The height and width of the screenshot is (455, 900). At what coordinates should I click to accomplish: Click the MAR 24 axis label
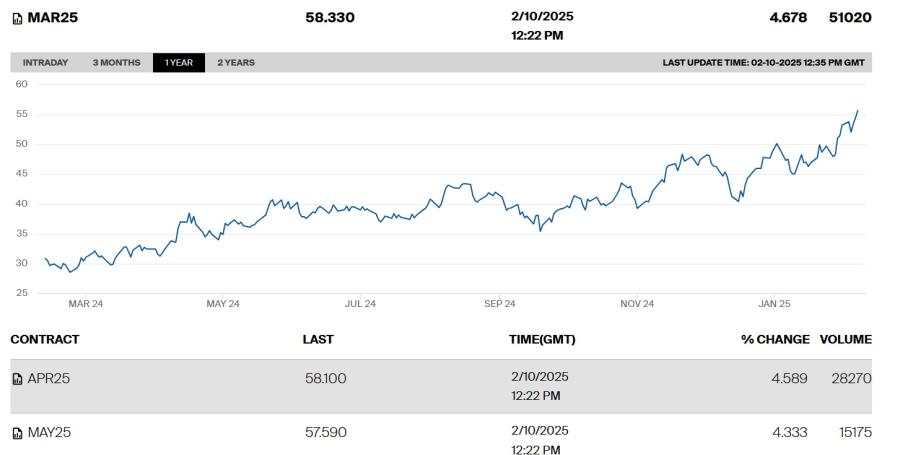(x=86, y=304)
